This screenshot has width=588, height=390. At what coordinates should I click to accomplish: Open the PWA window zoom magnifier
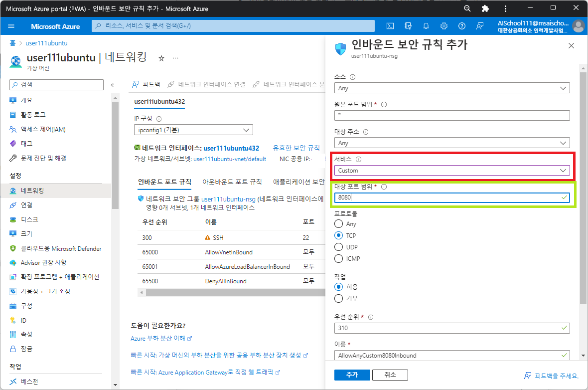coord(467,8)
